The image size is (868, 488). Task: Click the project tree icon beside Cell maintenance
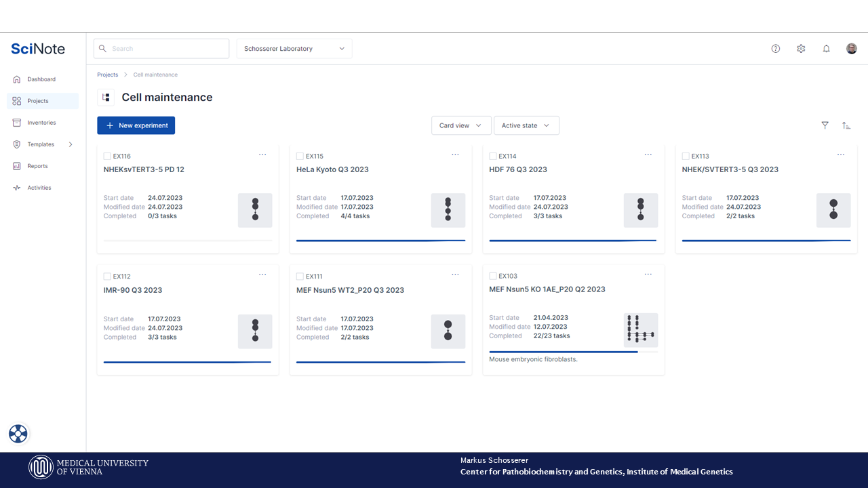point(106,98)
